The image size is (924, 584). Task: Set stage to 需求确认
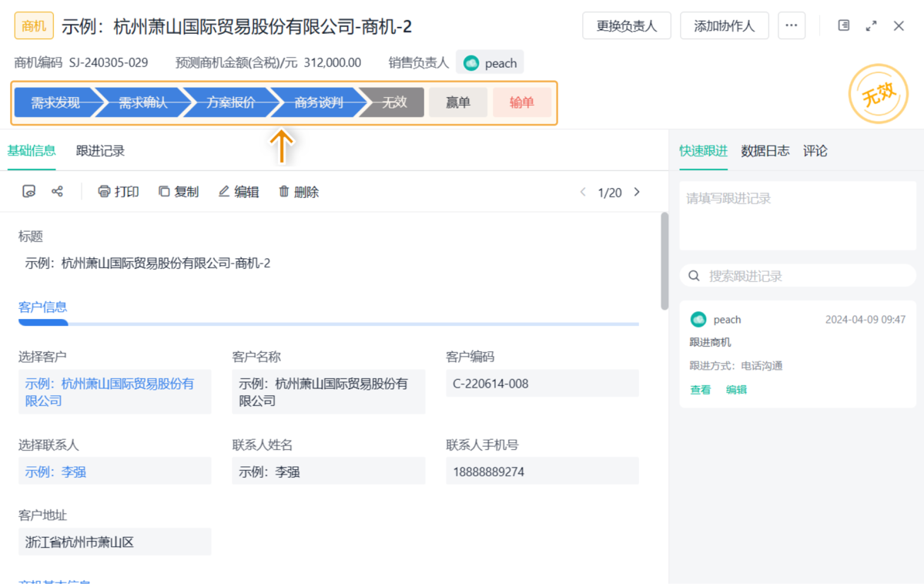tap(142, 102)
